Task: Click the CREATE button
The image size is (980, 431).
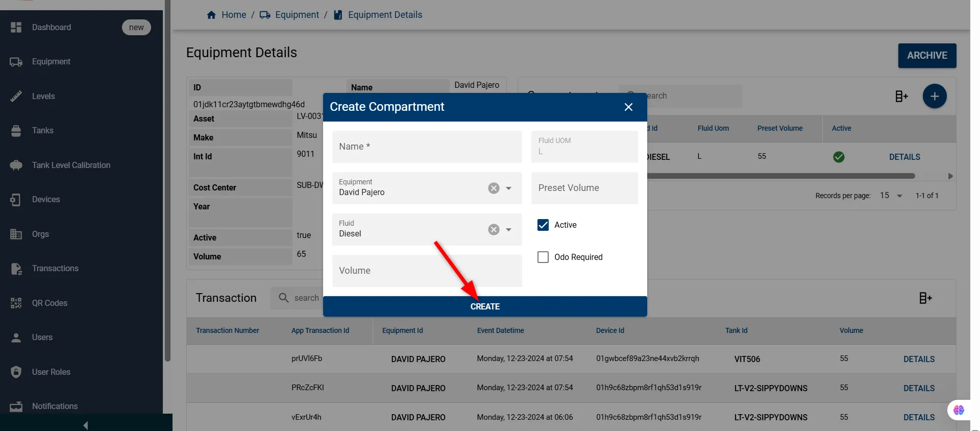Action: pyautogui.click(x=485, y=306)
